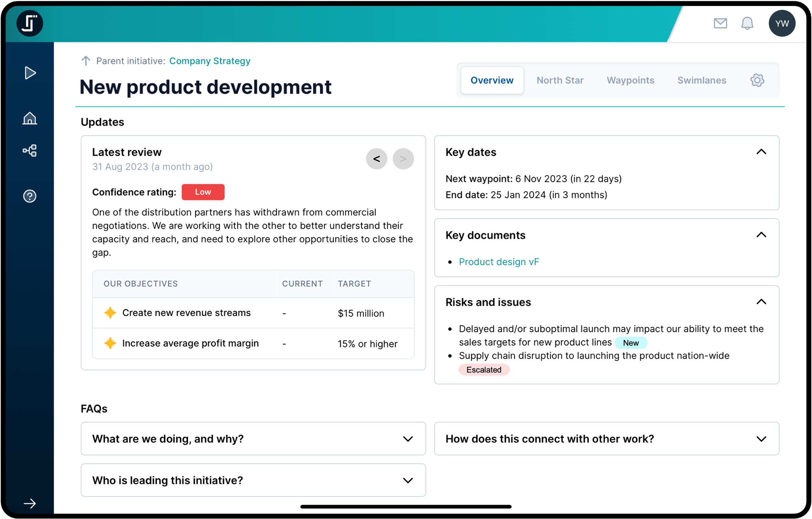The height and width of the screenshot is (519, 812).
Task: Go to Home via sidebar icon
Action: 30,118
